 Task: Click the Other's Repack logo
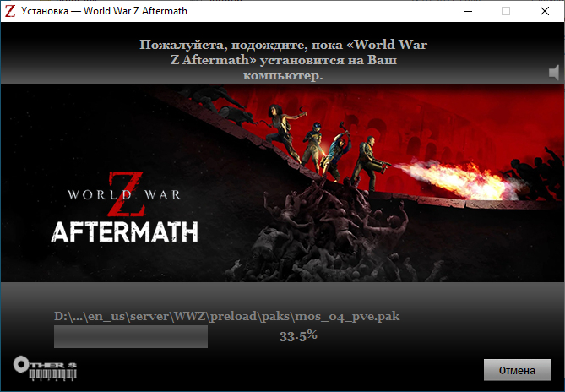click(45, 368)
